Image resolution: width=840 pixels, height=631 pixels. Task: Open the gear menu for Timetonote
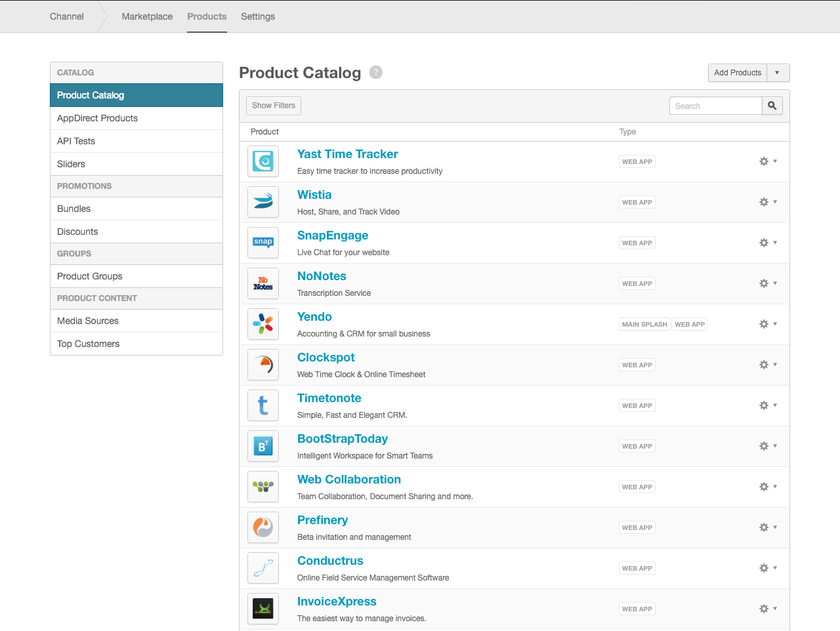pos(767,405)
